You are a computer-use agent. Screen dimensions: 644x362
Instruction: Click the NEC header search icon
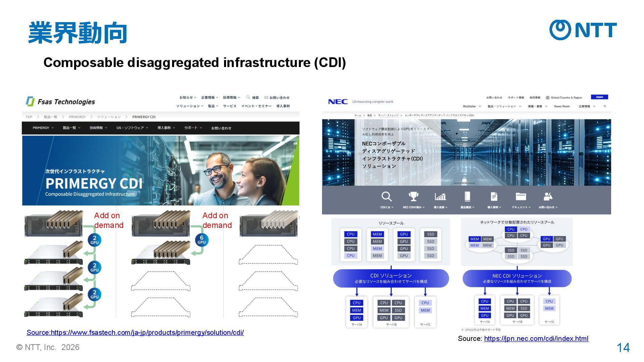pyautogui.click(x=605, y=106)
